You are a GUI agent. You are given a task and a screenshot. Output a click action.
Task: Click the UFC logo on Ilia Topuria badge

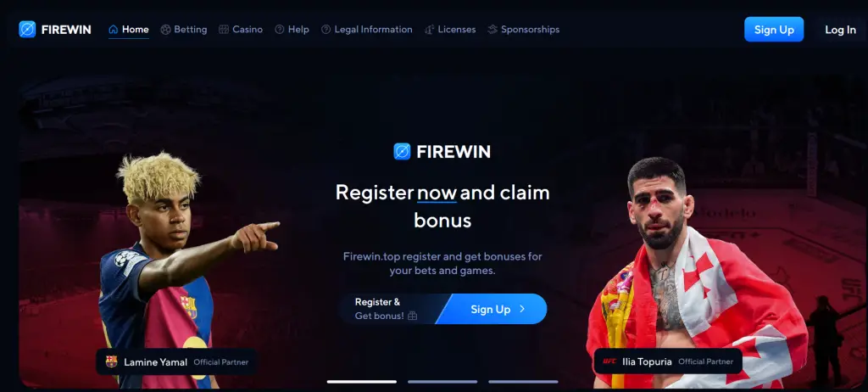[609, 361]
